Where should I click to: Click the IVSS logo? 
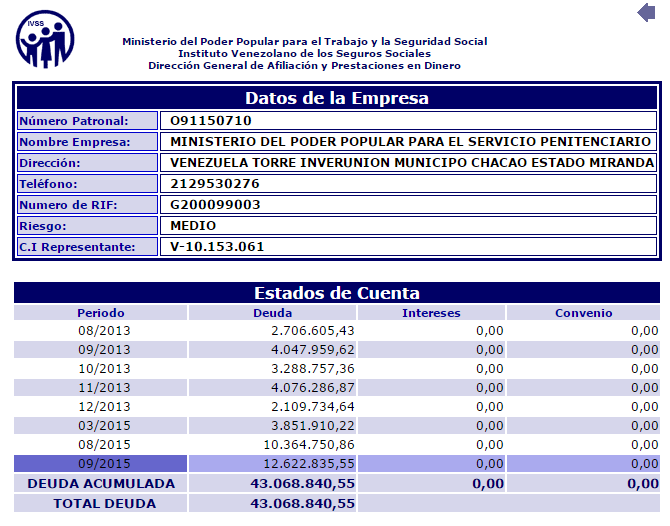[45, 39]
